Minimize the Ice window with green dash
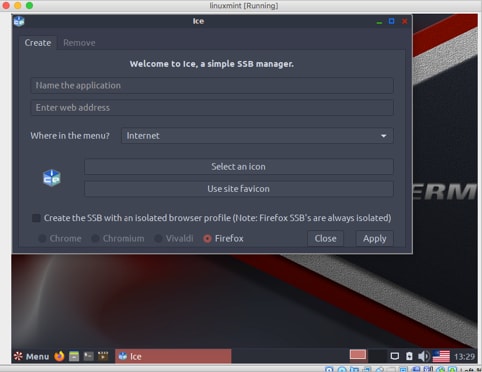The width and height of the screenshot is (482, 372). click(x=379, y=22)
